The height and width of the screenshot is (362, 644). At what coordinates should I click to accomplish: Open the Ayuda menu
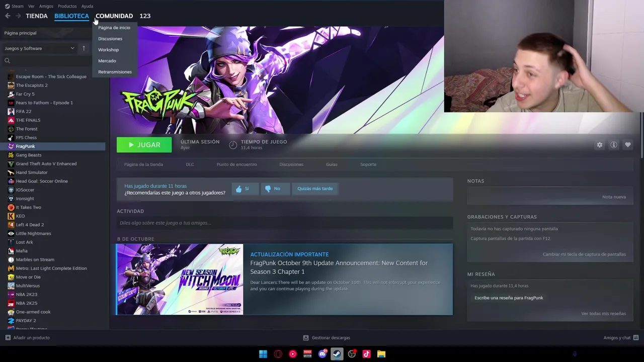click(87, 6)
